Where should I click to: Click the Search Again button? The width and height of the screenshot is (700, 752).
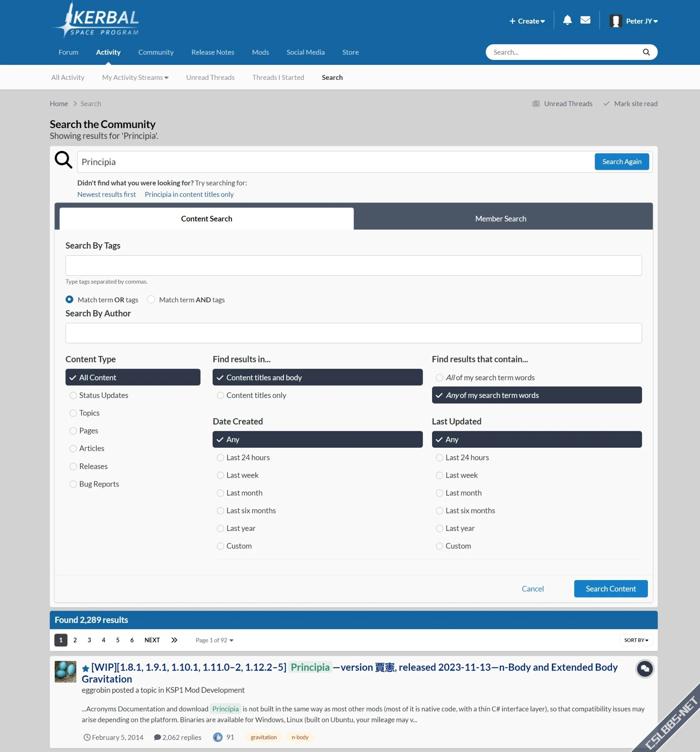pos(622,162)
